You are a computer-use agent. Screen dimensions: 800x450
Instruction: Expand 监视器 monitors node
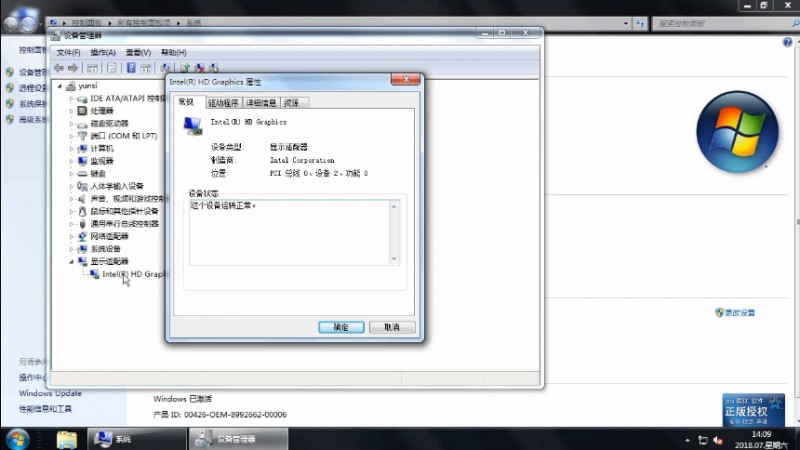pos(71,161)
